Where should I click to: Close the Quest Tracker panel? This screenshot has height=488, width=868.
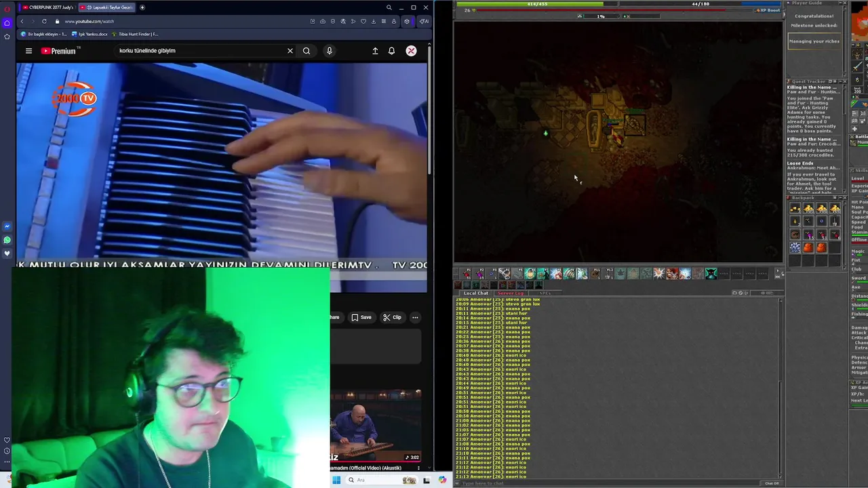pos(844,81)
